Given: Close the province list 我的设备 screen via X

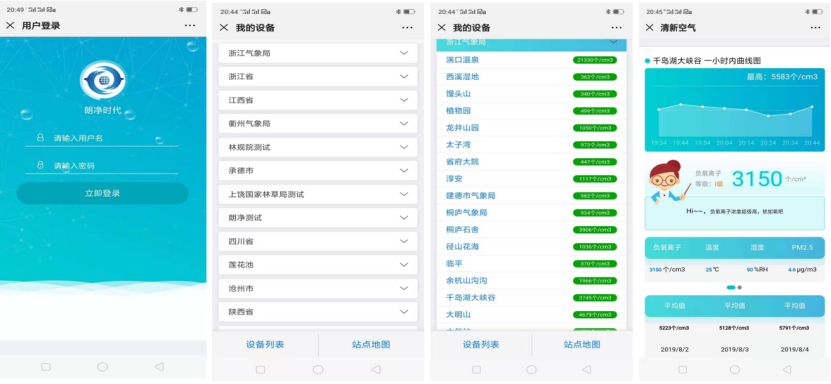Looking at the screenshot, I should pos(224,28).
